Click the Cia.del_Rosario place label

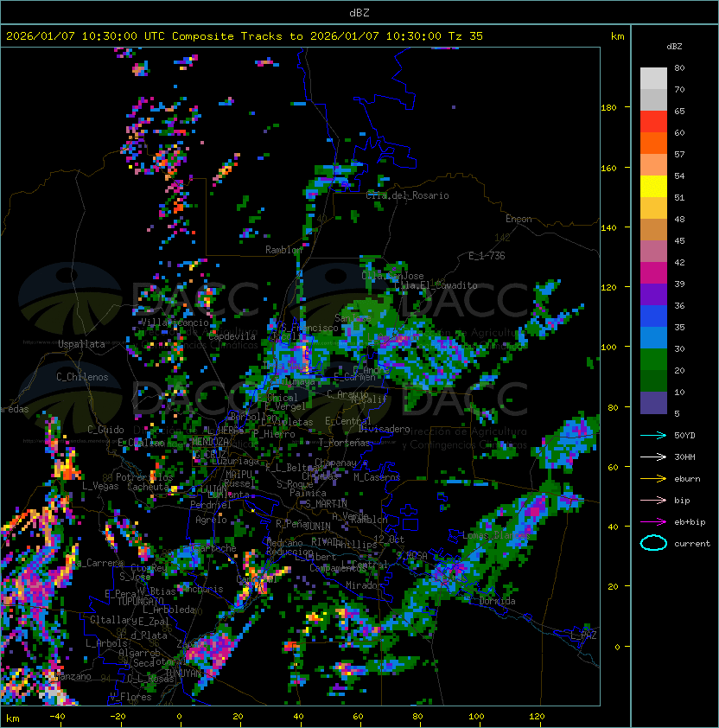(x=407, y=195)
